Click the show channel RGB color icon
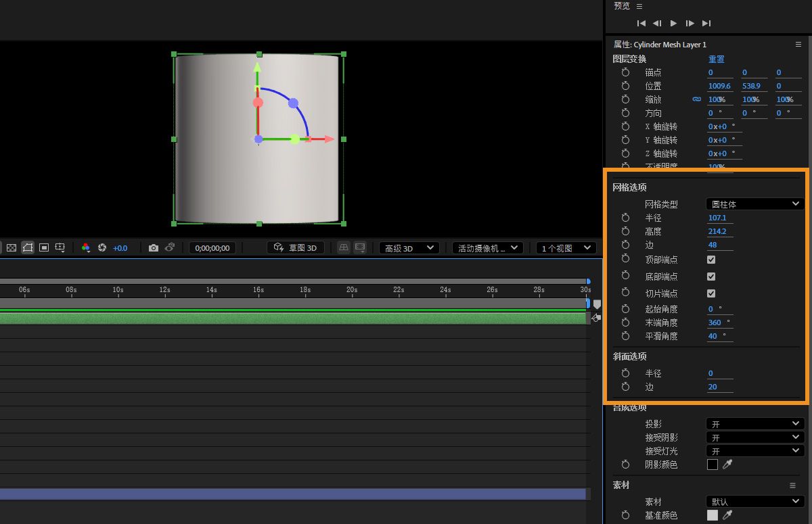This screenshot has height=524, width=812. click(86, 248)
